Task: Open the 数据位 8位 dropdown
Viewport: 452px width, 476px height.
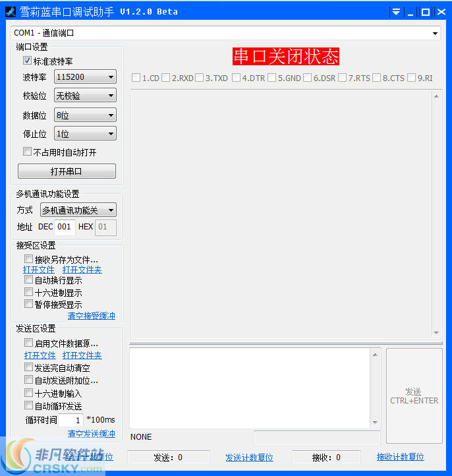Action: point(85,115)
